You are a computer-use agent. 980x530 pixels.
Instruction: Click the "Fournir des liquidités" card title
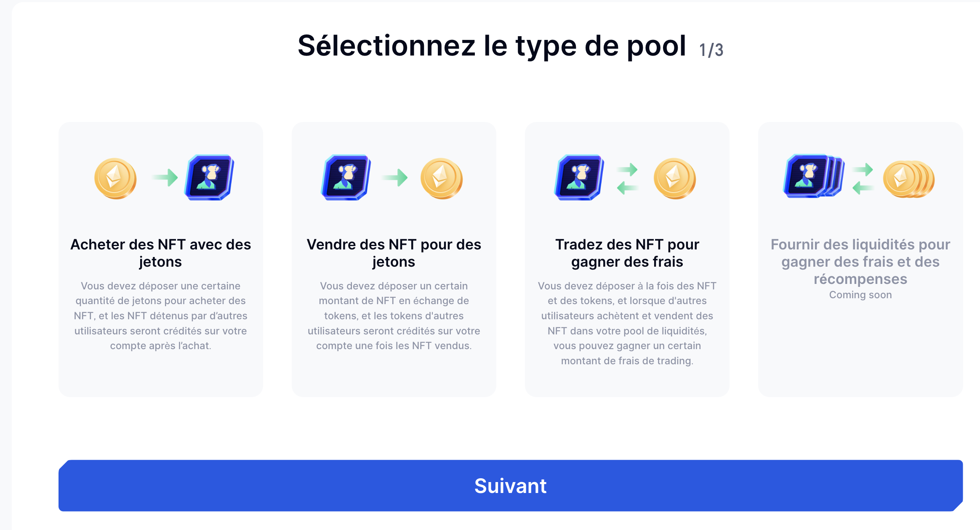point(860,261)
